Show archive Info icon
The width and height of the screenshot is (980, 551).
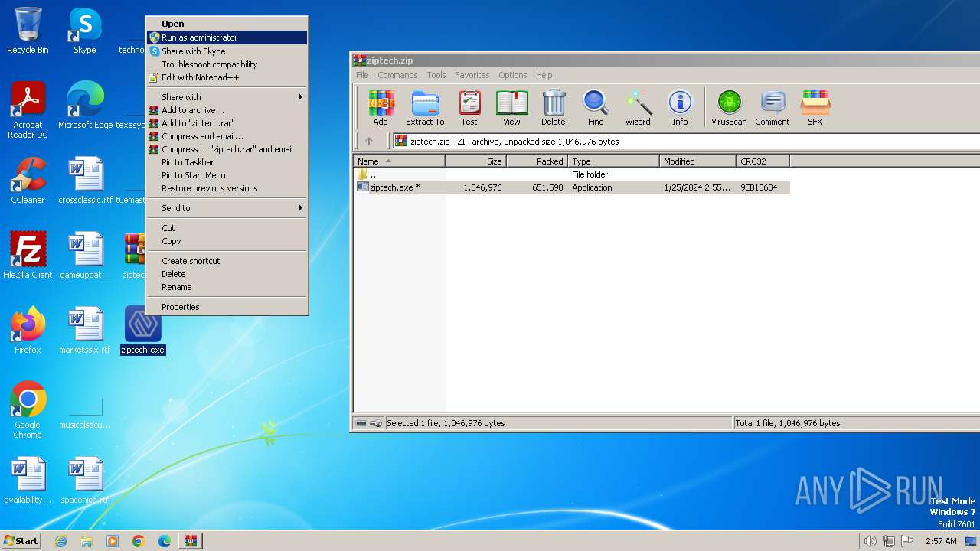680,108
